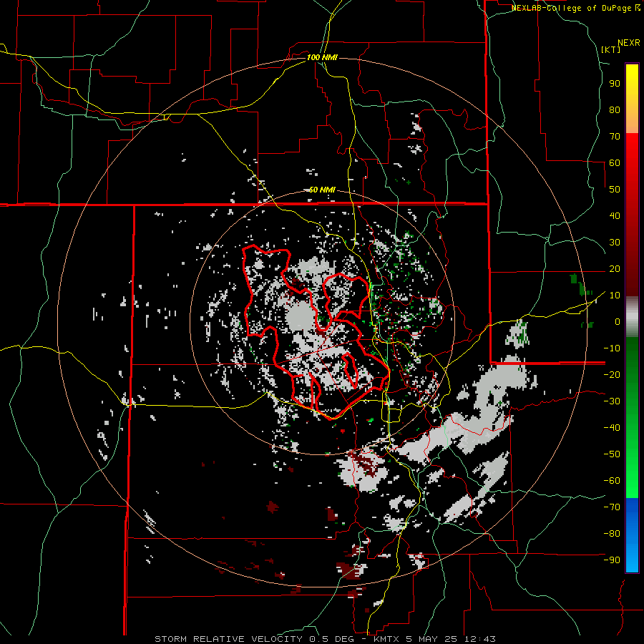Click the 12:43 timestamp in caption
Screen dimensions: 644x644
click(x=479, y=639)
